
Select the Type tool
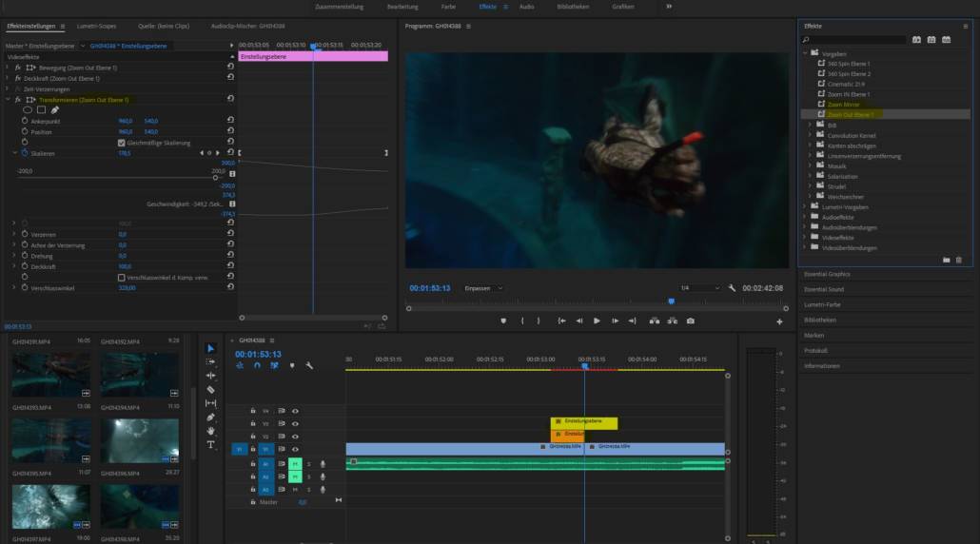tap(210, 445)
